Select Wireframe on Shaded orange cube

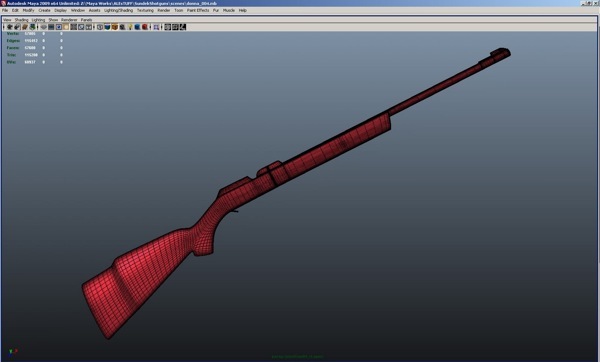[x=115, y=27]
